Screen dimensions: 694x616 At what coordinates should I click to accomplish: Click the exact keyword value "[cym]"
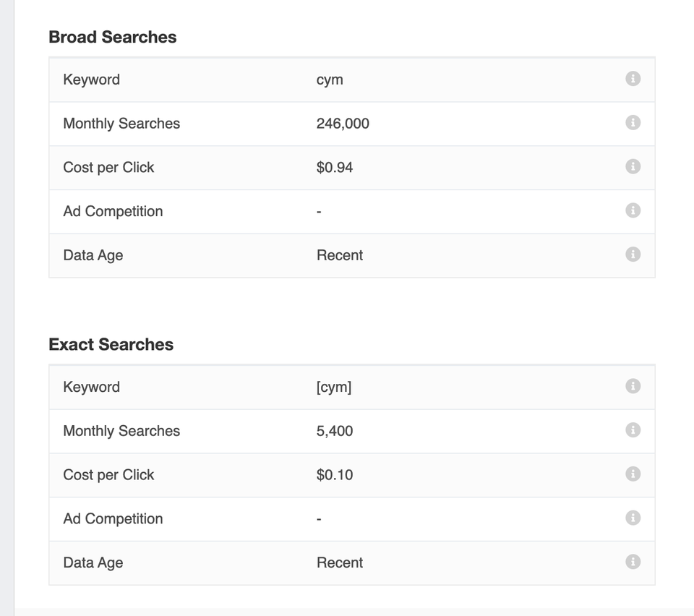[334, 387]
